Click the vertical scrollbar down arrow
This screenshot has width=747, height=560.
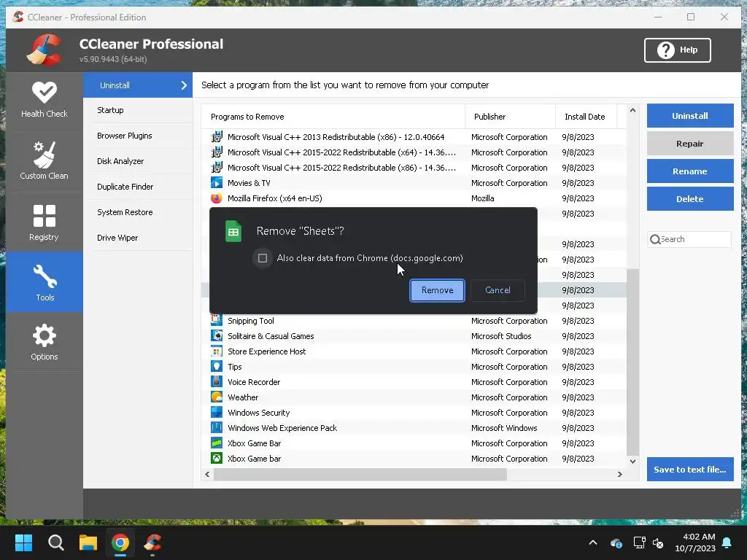coord(632,461)
